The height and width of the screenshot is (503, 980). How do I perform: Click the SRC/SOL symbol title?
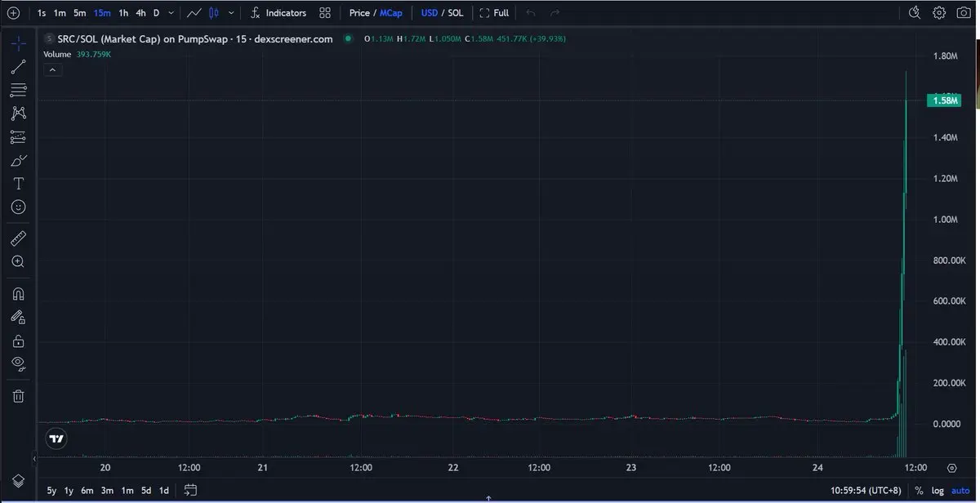(x=195, y=38)
